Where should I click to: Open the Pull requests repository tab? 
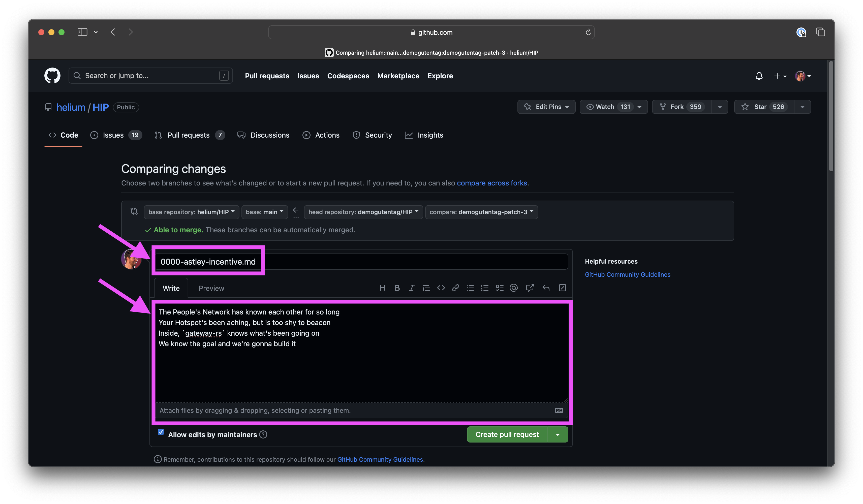pos(188,135)
